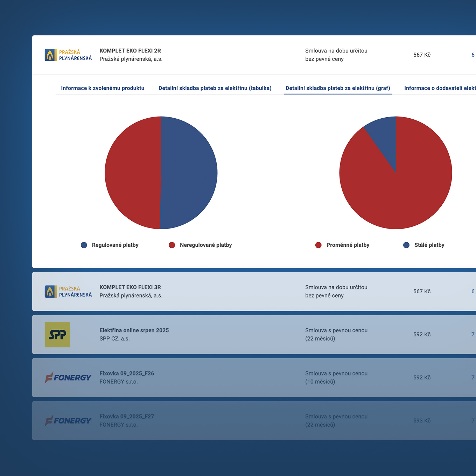
Task: Click the blue half of the left pie chart
Action: tap(189, 173)
